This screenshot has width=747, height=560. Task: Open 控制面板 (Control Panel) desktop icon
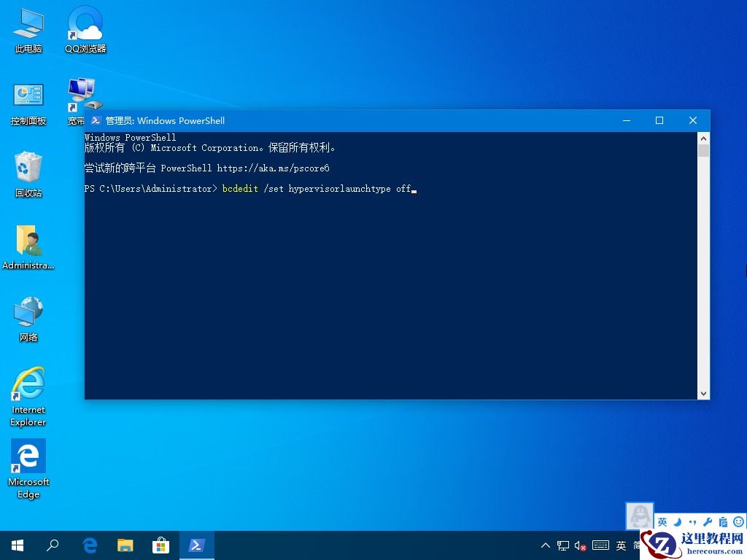[28, 98]
